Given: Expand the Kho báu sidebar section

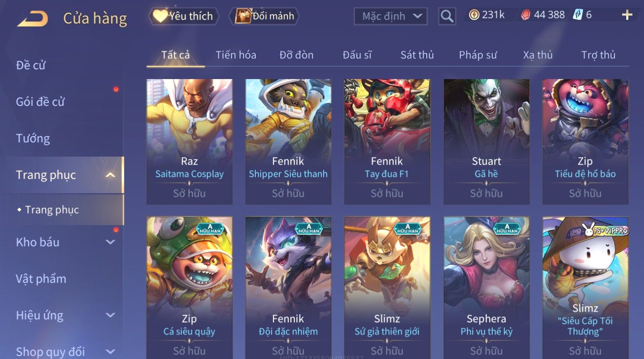Looking at the screenshot, I should 110,242.
